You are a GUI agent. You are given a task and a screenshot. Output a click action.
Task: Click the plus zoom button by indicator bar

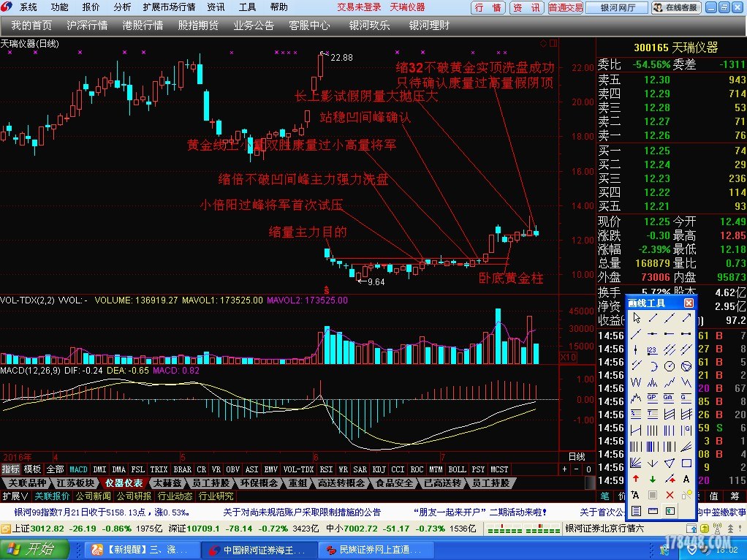pyautogui.click(x=564, y=469)
